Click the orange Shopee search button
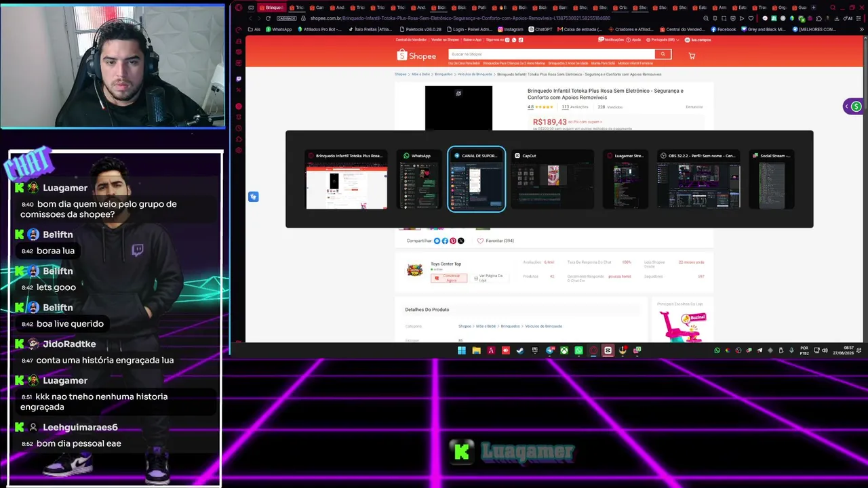This screenshot has height=488, width=868. (x=663, y=54)
